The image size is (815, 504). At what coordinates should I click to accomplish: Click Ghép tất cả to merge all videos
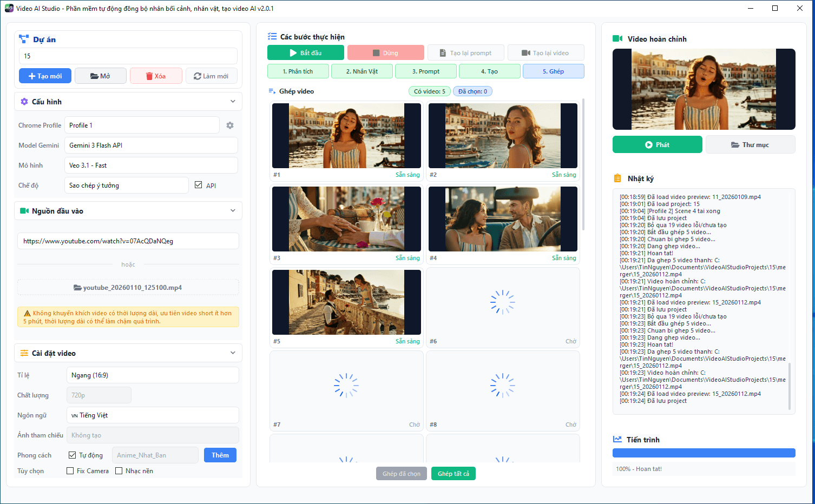(x=453, y=473)
